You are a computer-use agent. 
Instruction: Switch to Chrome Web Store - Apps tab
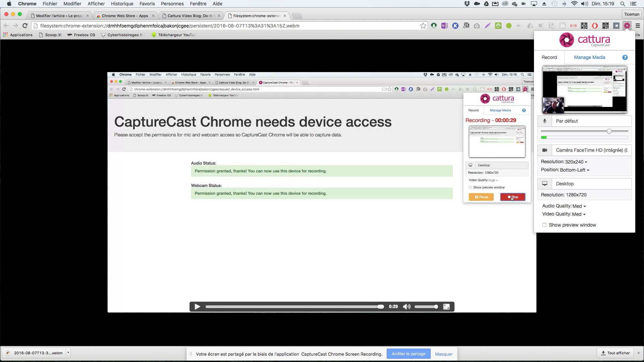[x=125, y=16]
